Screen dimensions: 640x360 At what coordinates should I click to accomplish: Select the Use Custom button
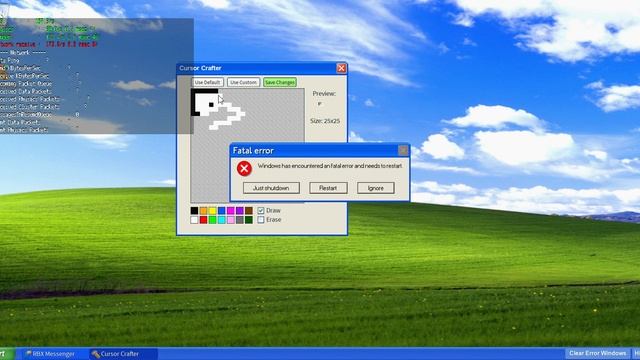tap(243, 82)
